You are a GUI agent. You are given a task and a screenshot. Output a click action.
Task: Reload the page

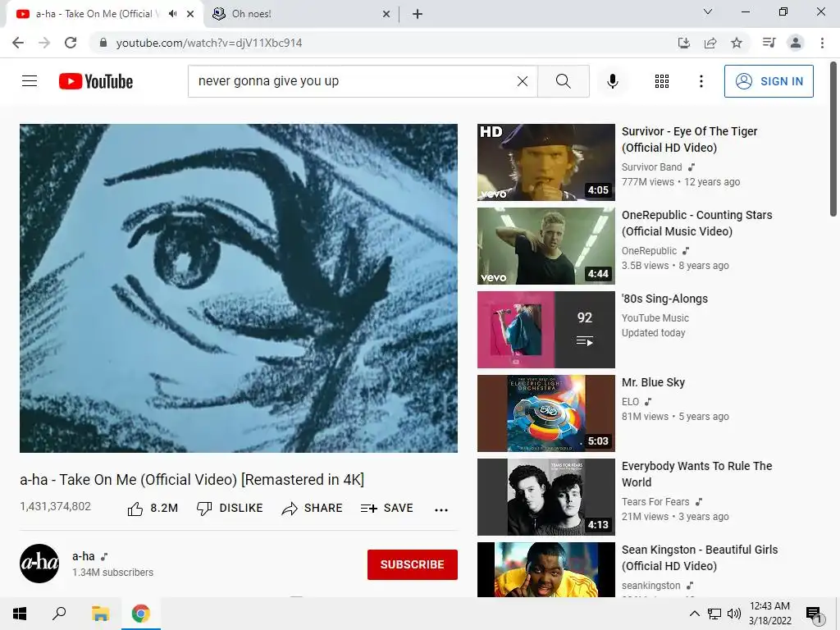71,43
